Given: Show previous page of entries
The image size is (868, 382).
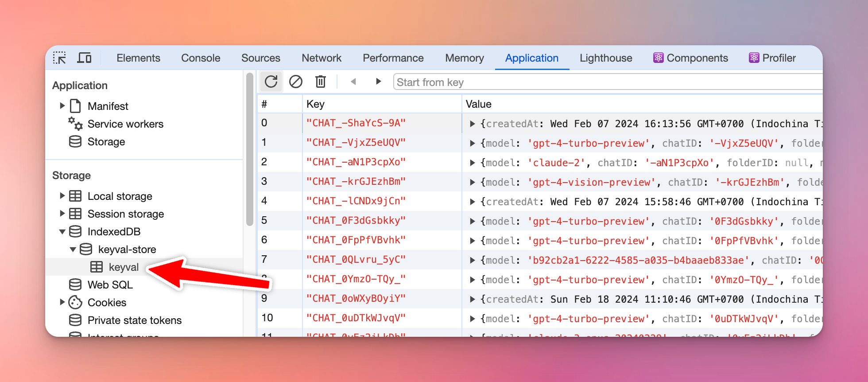Looking at the screenshot, I should click(x=353, y=82).
